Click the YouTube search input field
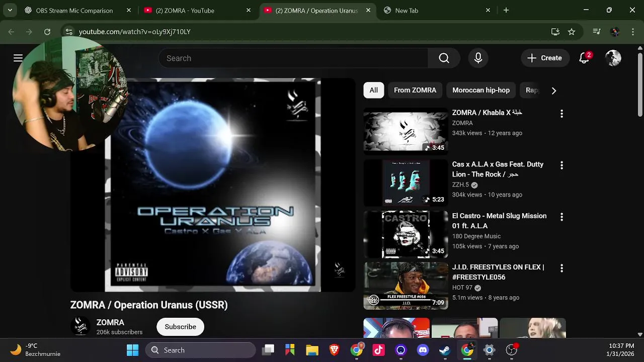644x362 pixels. (293, 58)
